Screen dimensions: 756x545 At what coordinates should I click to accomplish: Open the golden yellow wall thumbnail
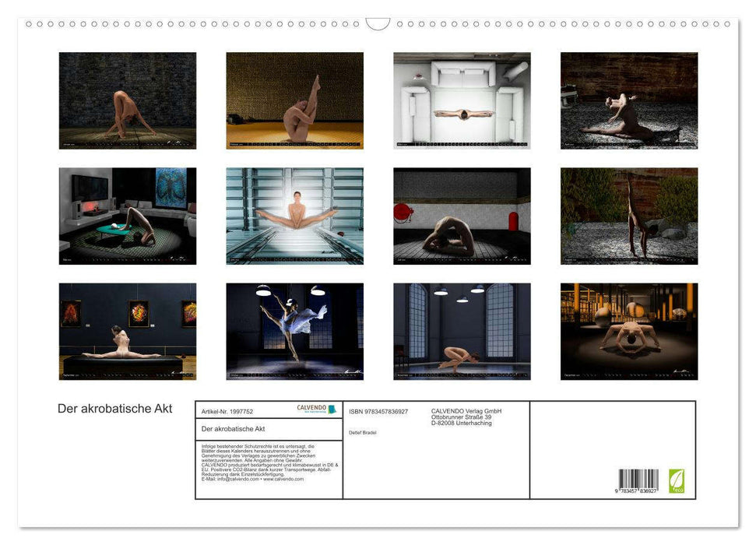pyautogui.click(x=294, y=100)
